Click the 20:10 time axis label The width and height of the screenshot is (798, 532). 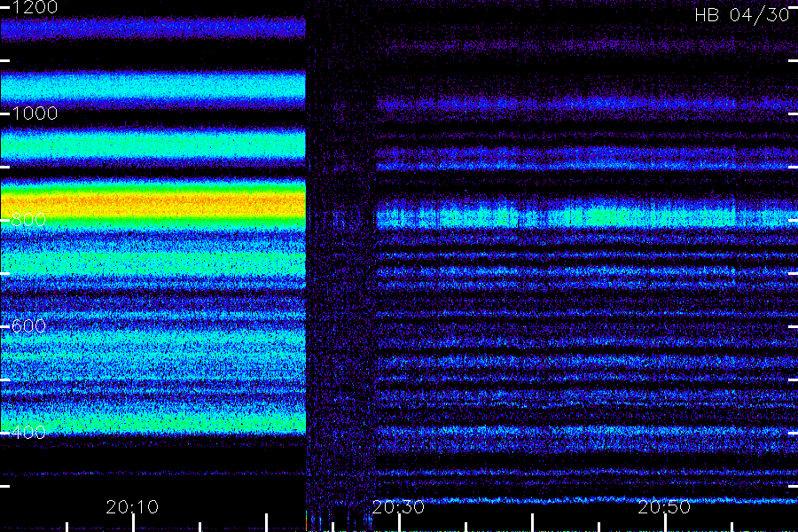tap(132, 506)
